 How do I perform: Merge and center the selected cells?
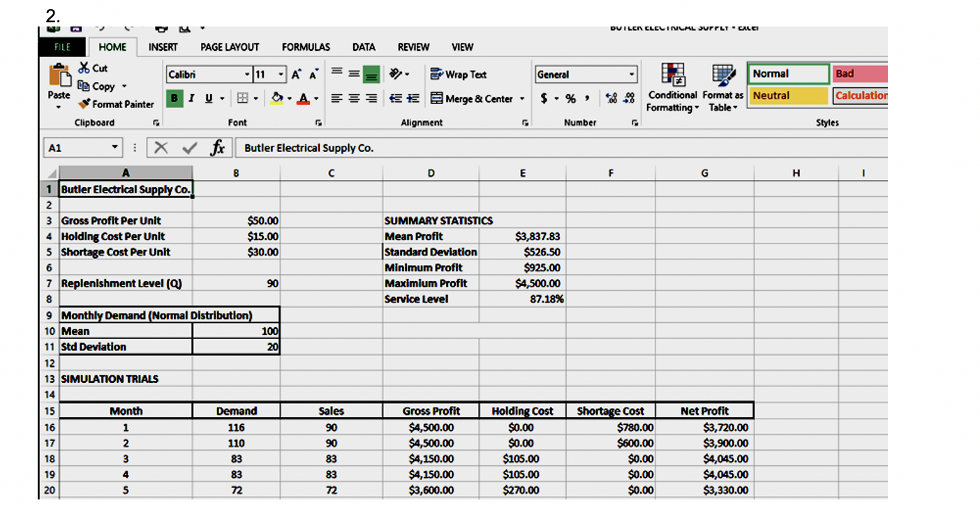[x=472, y=98]
